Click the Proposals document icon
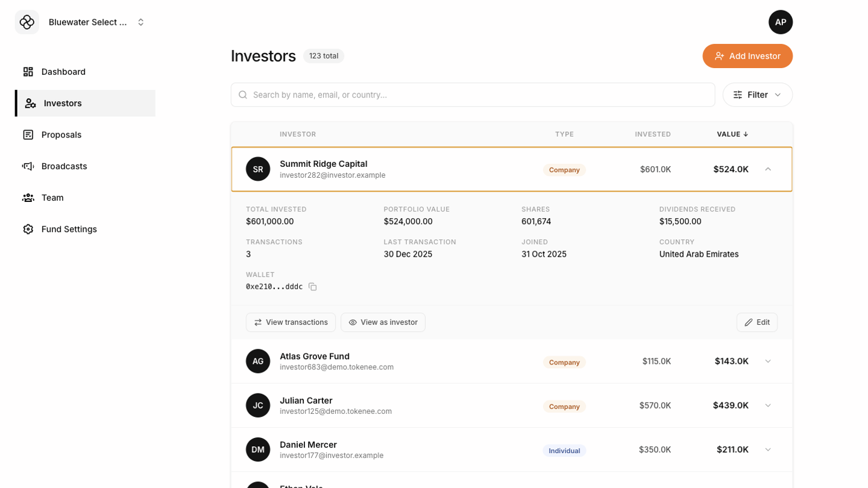Screen dimensions: 868x488 point(28,135)
